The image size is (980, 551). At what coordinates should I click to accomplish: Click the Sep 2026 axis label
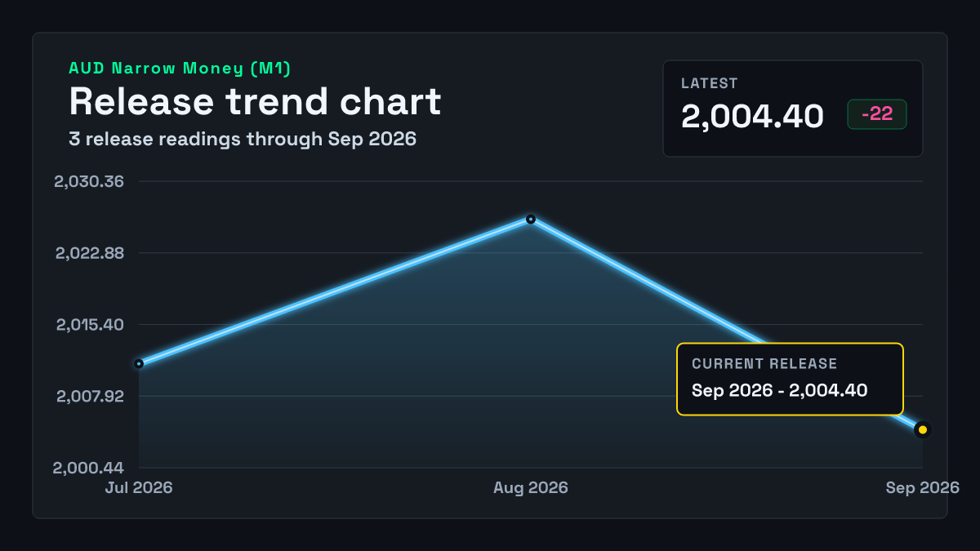tap(923, 487)
